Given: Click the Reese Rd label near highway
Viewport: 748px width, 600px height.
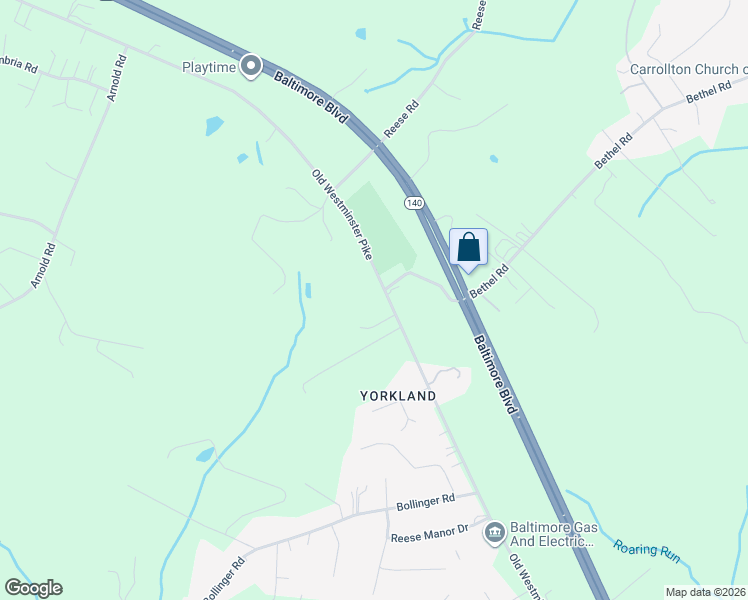Looking at the screenshot, I should click(x=401, y=119).
